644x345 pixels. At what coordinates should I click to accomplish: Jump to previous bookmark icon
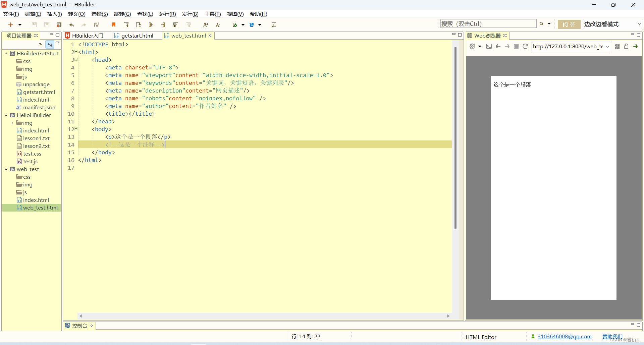126,25
